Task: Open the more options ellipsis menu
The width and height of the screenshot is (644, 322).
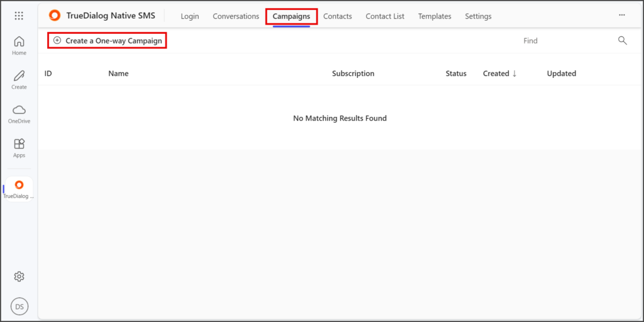Action: 622,15
